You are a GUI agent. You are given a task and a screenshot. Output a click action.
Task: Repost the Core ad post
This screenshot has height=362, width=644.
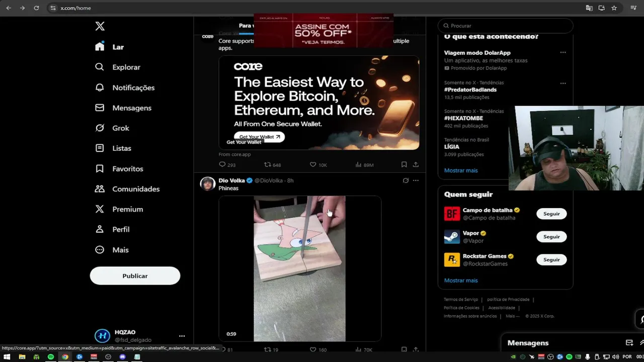[x=273, y=164]
